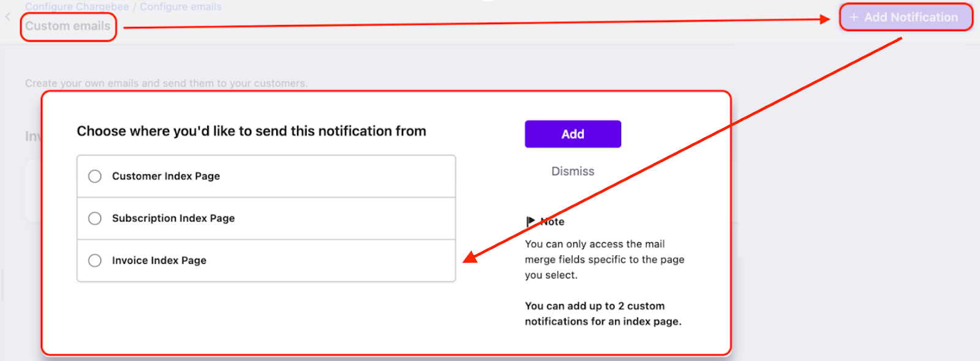This screenshot has height=361, width=980.
Task: Click the Customer Index Page label text
Action: click(x=166, y=176)
